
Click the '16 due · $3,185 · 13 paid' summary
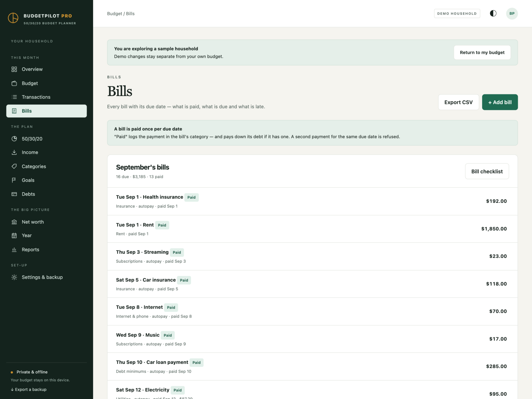coord(140,177)
